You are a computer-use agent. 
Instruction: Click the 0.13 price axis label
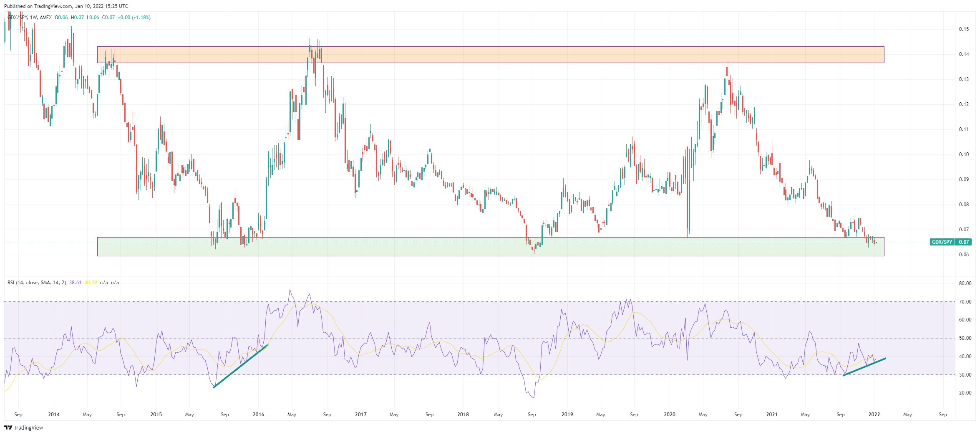[964, 79]
